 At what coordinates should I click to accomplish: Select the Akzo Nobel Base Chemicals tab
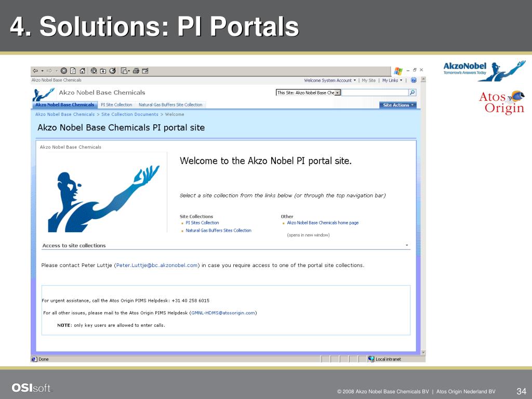(x=65, y=105)
